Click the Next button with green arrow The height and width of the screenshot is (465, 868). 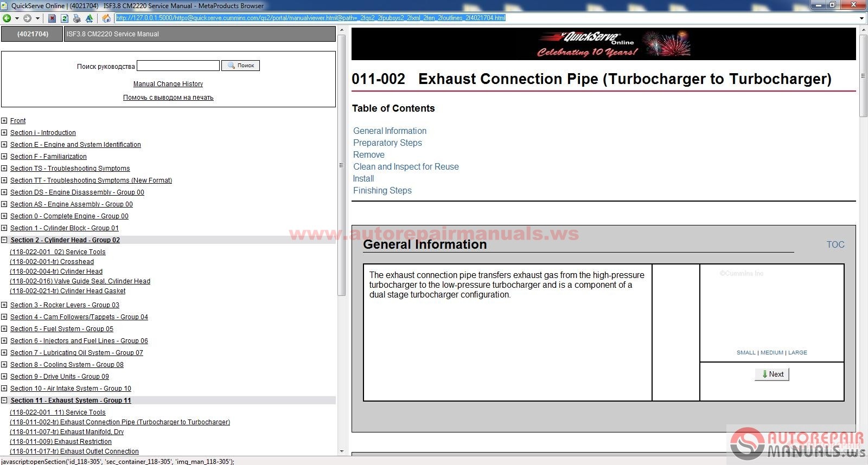coord(772,374)
